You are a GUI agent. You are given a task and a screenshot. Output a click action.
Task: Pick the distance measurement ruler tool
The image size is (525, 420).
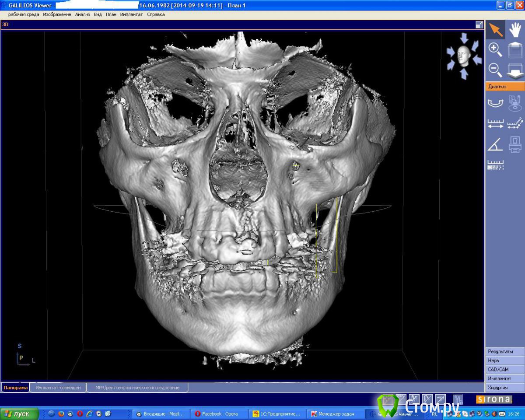495,124
